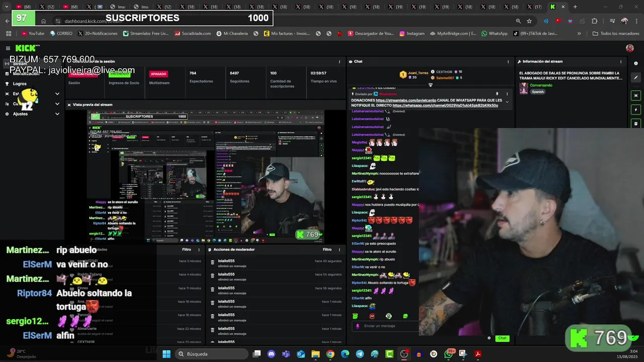Image resolution: width=644 pixels, height=362 pixels.
Task: Open Acciones de moderador three-dot menu
Action: click(339, 249)
